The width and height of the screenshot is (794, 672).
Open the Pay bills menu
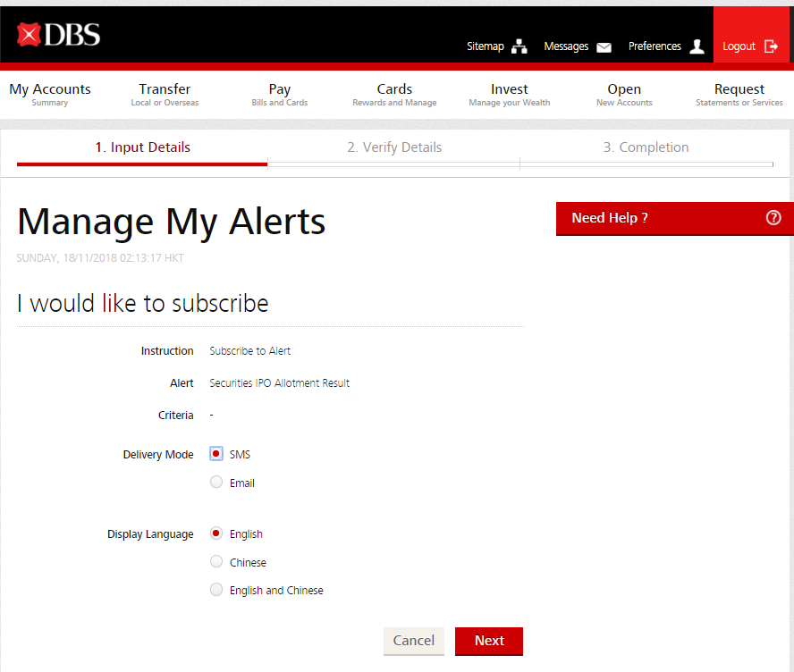(x=280, y=94)
